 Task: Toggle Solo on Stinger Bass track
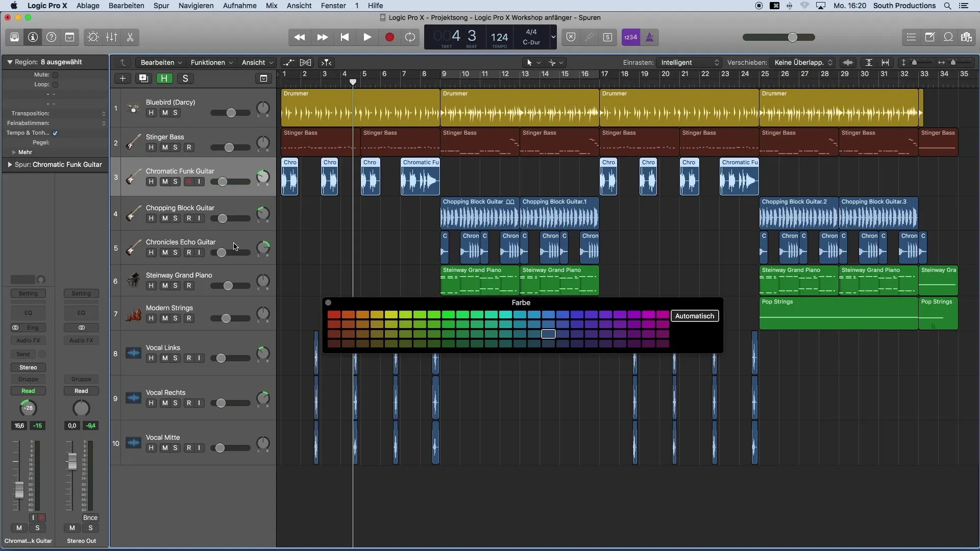point(175,146)
